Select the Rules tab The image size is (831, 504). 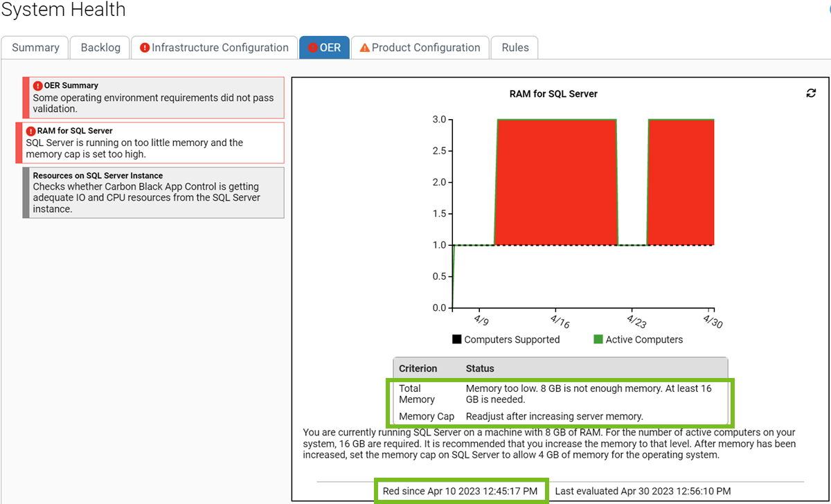click(515, 47)
